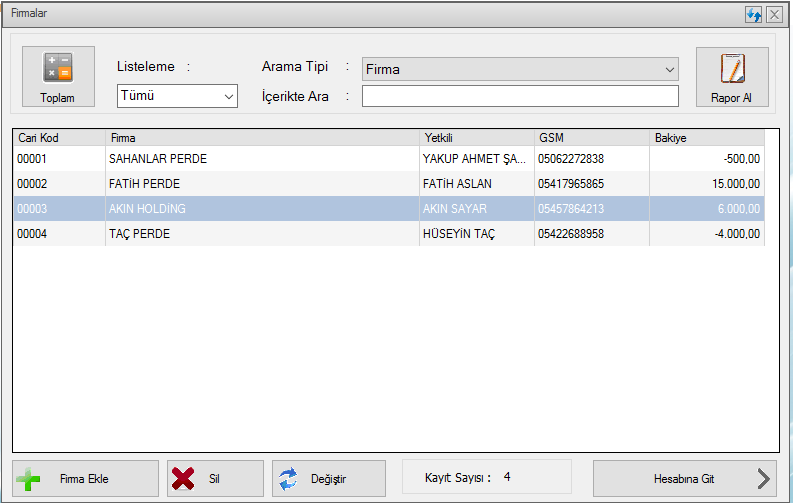Click the GSM column header
Viewport: 793px width, 503px height.
click(591, 137)
